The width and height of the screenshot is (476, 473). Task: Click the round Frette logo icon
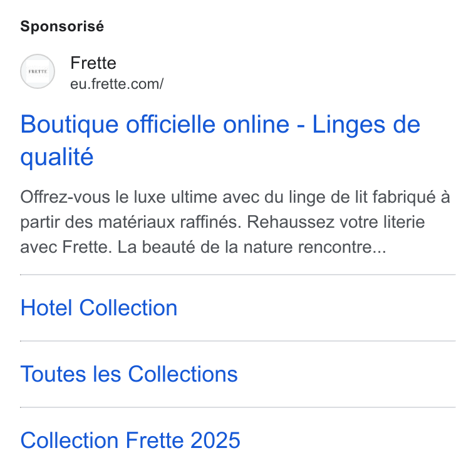[38, 71]
